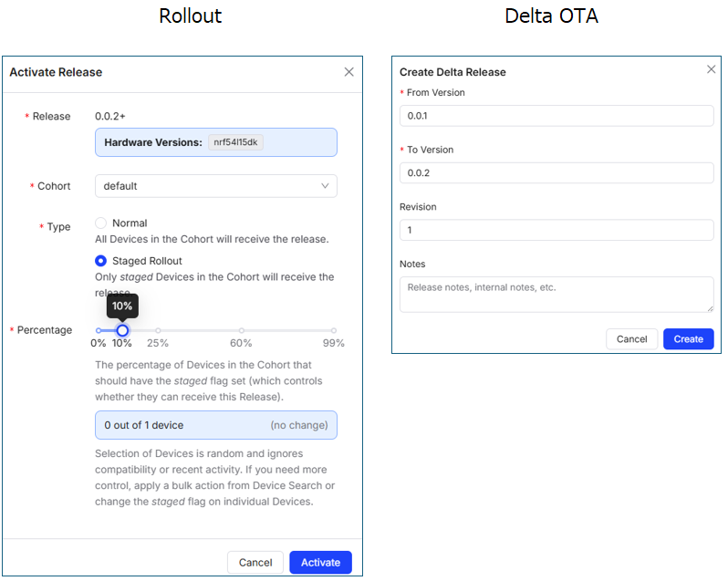
Task: Click the Create button
Action: pos(688,339)
